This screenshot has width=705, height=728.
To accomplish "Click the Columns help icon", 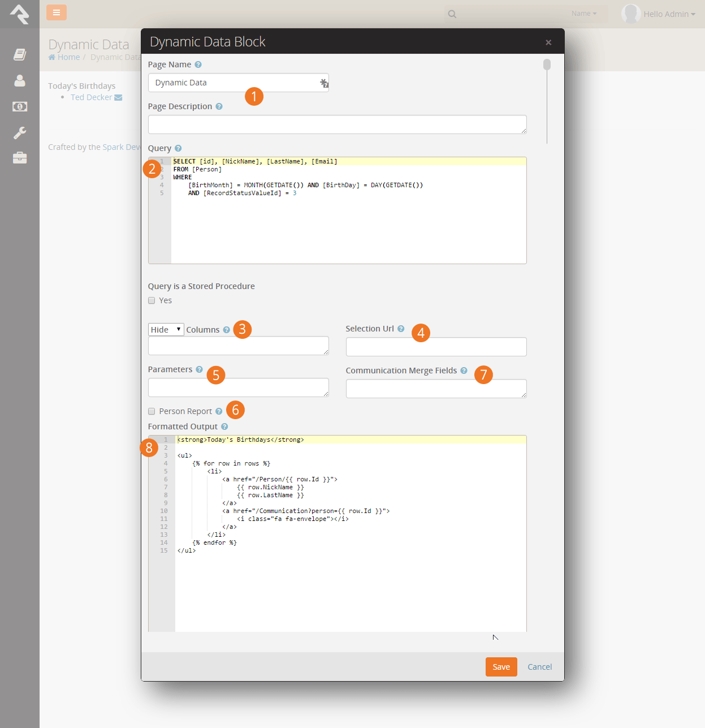I will (226, 330).
